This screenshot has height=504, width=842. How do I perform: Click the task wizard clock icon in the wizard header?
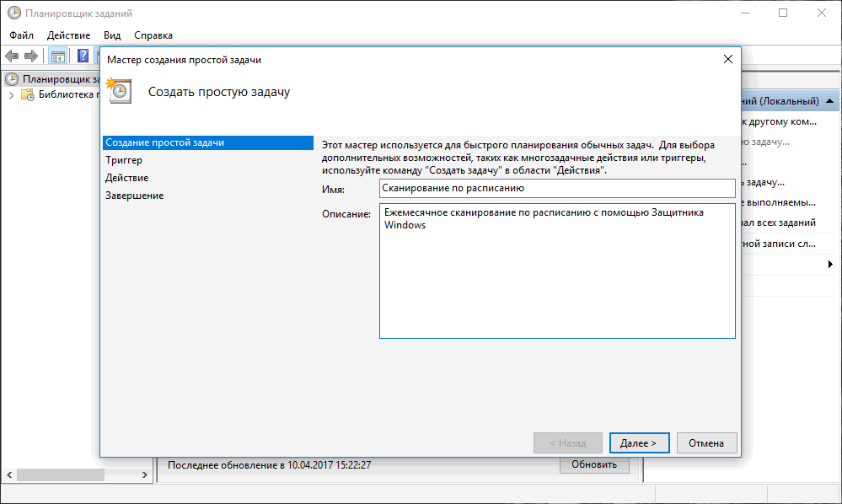119,91
